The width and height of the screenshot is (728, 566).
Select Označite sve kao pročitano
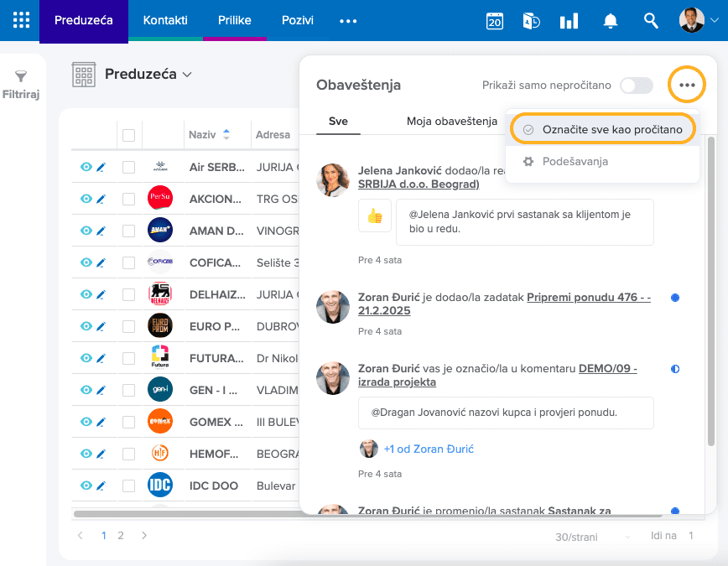[603, 129]
